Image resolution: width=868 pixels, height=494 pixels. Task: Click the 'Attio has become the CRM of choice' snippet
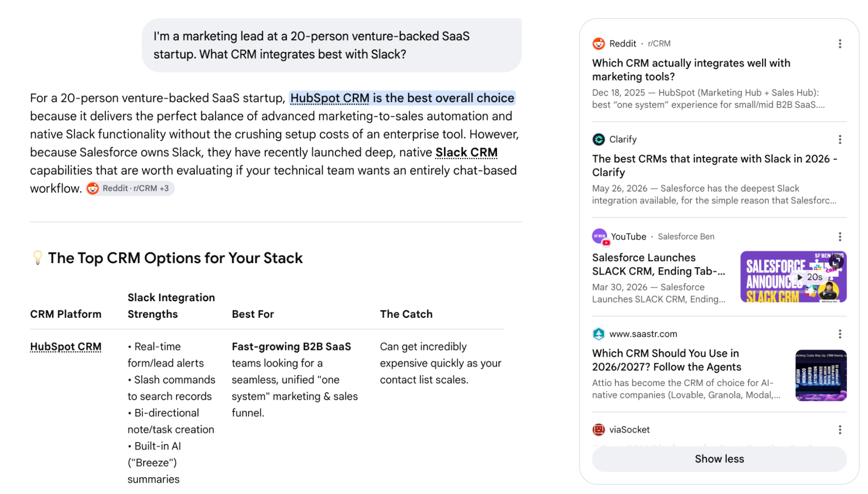point(686,389)
